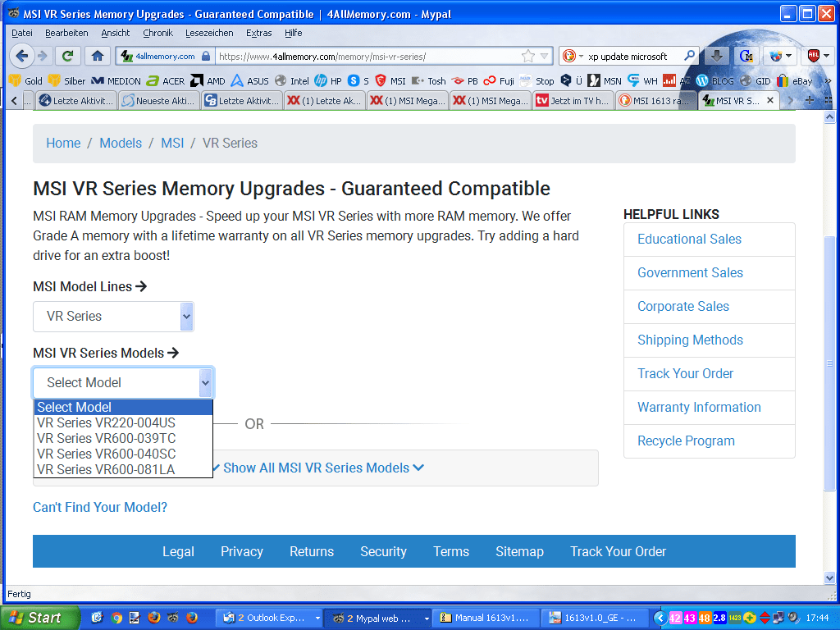Click the vertical scrollbar down arrow

point(829,578)
